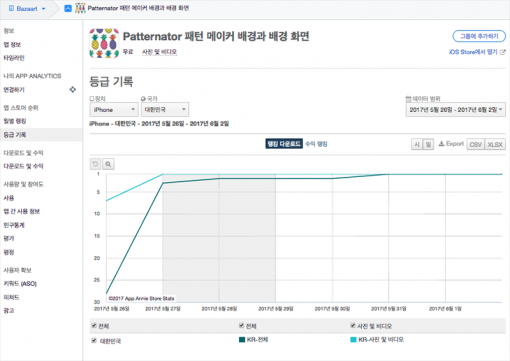Open 평점 in the sidebar

pyautogui.click(x=9, y=252)
